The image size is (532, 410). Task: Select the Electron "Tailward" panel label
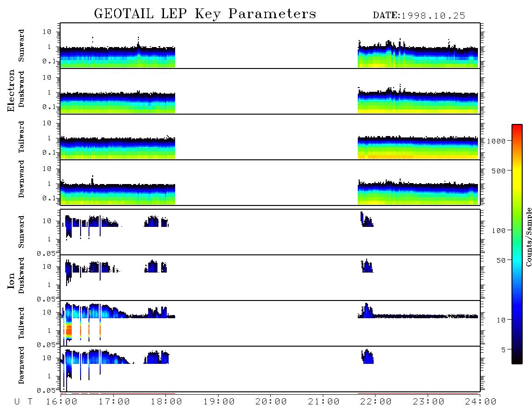tap(21, 137)
